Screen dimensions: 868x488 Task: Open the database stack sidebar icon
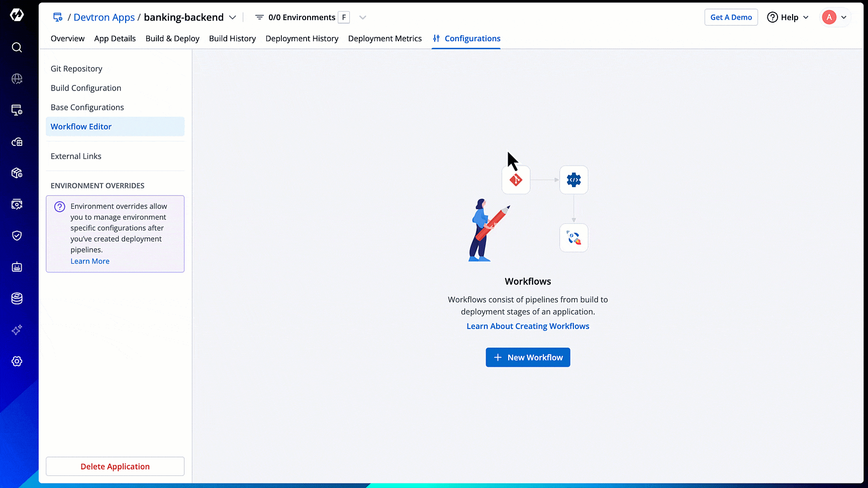pos(17,298)
